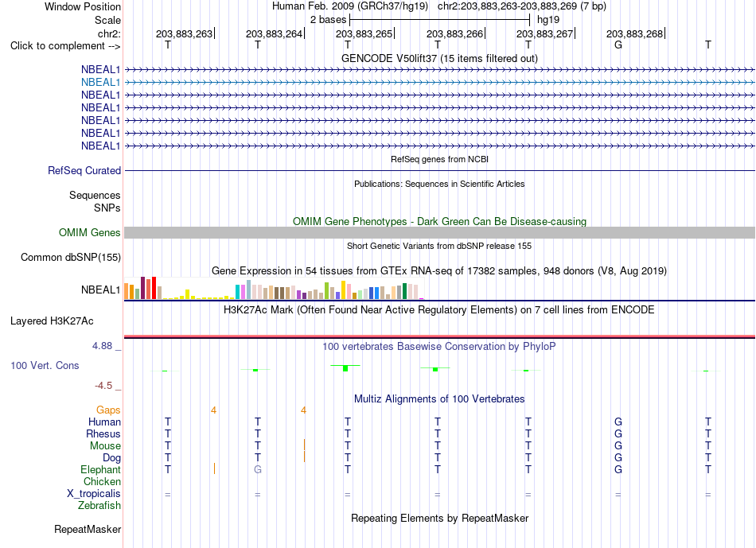Click the 100 Vert. Cons label
Image resolution: width=756 pixels, height=548 pixels.
45,365
